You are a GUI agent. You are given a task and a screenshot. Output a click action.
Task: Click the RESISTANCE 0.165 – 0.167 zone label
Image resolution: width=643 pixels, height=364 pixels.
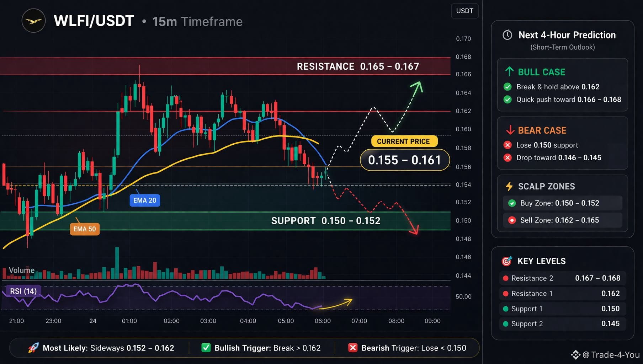pos(358,66)
